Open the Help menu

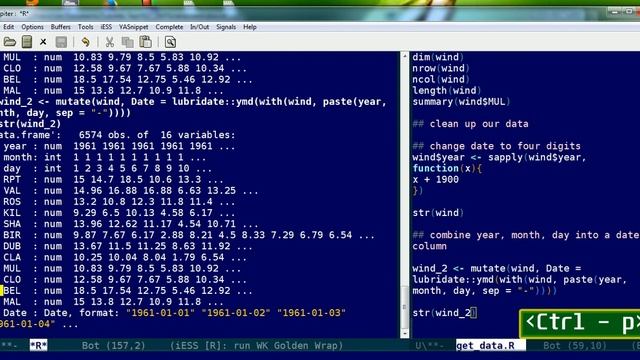pyautogui.click(x=250, y=27)
